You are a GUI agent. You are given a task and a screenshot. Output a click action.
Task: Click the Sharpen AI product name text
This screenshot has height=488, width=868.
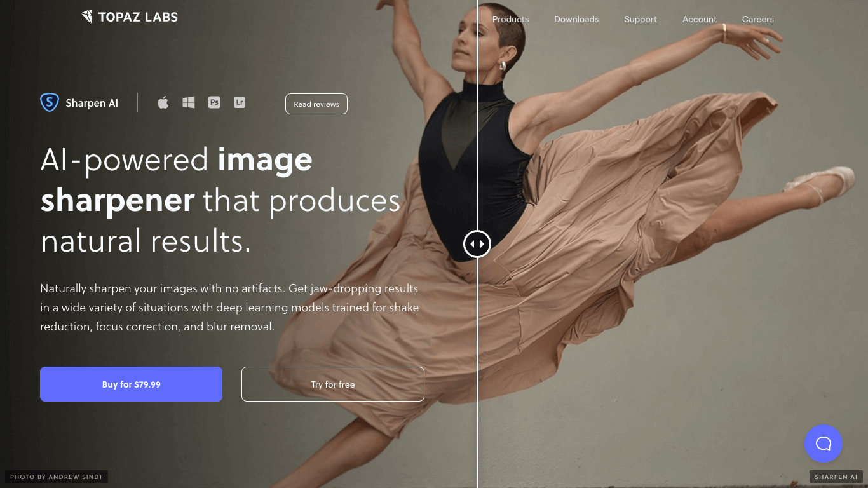(92, 103)
